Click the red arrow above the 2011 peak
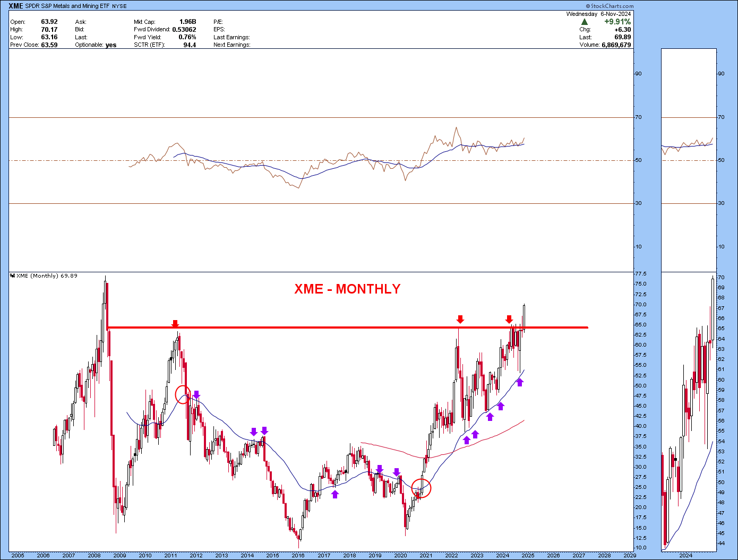 coord(175,324)
